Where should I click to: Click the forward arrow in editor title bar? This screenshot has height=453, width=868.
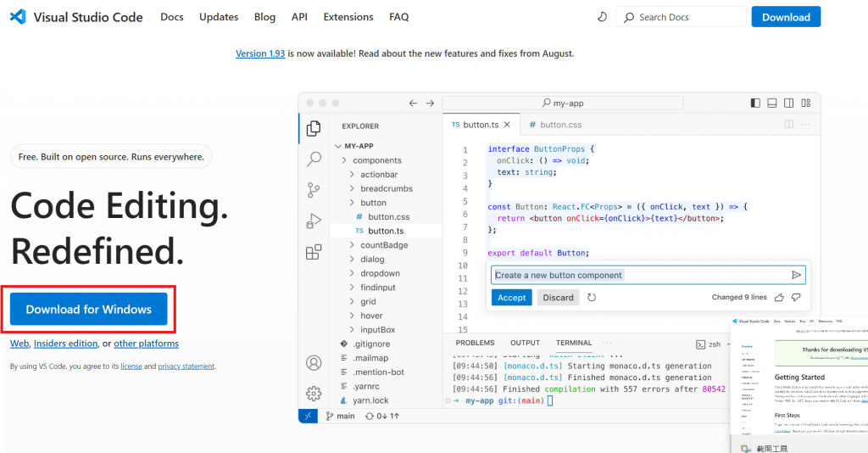pyautogui.click(x=430, y=103)
